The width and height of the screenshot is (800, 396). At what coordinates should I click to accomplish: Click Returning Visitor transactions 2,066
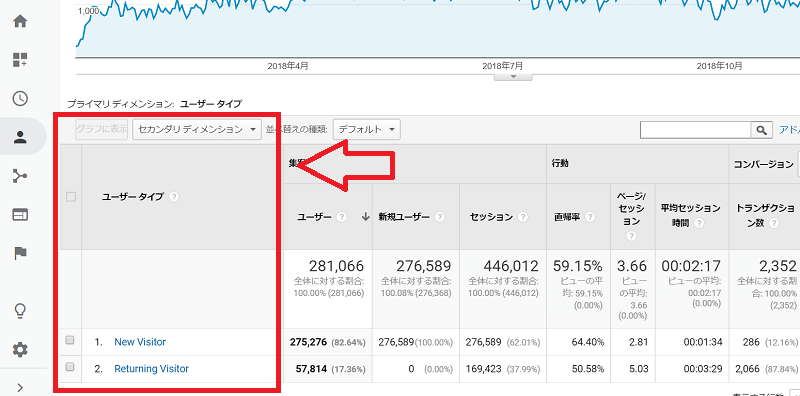(747, 368)
